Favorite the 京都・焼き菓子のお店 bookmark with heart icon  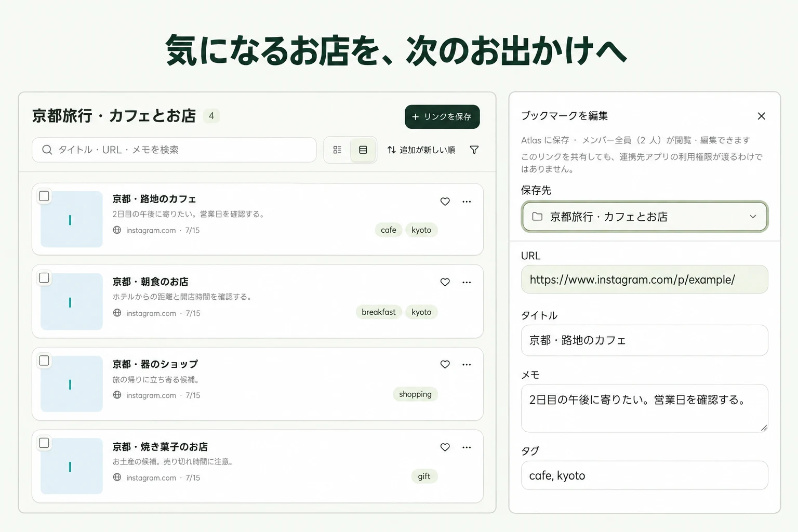tap(445, 447)
